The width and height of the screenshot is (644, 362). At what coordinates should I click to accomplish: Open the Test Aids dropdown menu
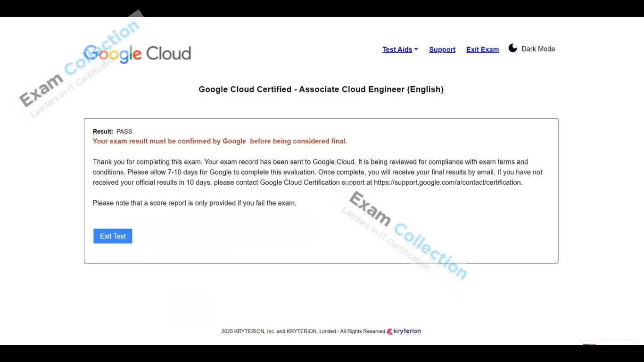(x=400, y=49)
